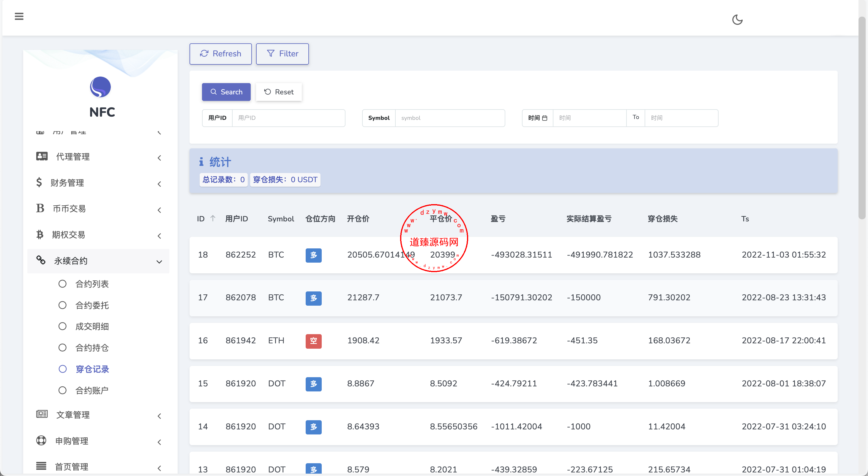
Task: Focus the start 时间 input field
Action: tap(590, 118)
